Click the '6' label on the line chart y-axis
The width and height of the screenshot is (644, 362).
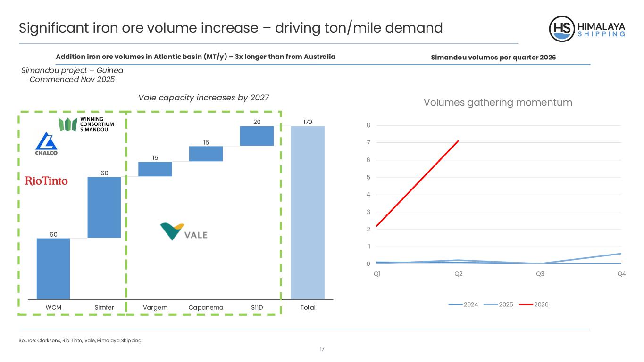368,160
